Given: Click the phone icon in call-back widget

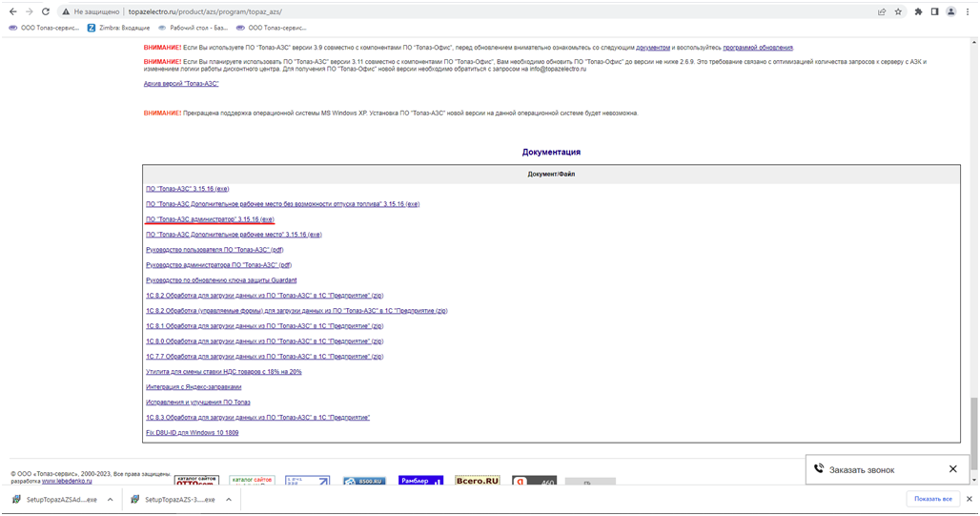Looking at the screenshot, I should pos(819,469).
